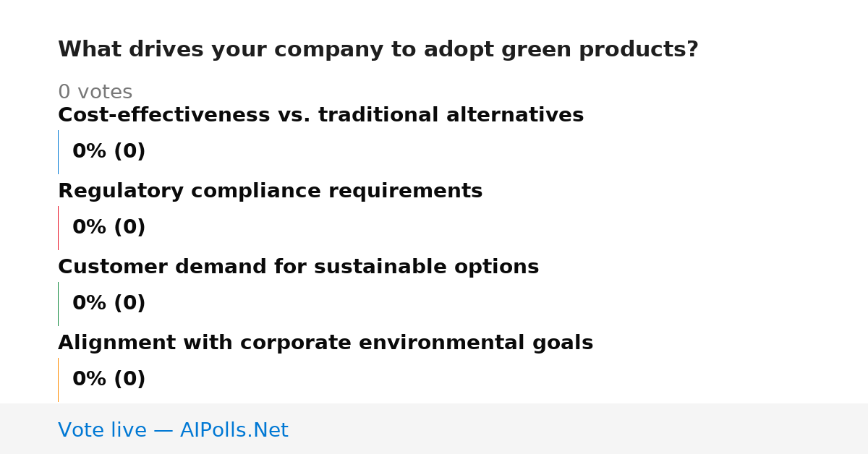Click 0% (0) result under Regulatory compliance
Viewport: 868px width, 454px height.
tap(109, 228)
